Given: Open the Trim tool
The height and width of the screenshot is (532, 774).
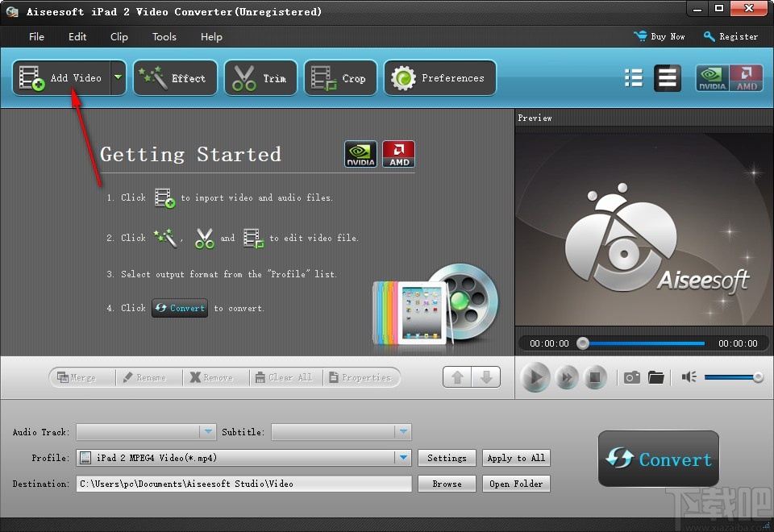Looking at the screenshot, I should (x=260, y=78).
